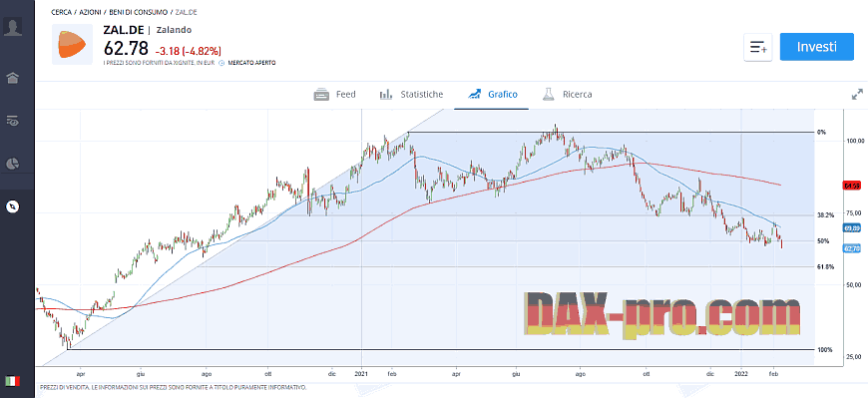The image size is (868, 398).
Task: Click BENI DI CONSUMO breadcrumb link
Action: tap(138, 12)
